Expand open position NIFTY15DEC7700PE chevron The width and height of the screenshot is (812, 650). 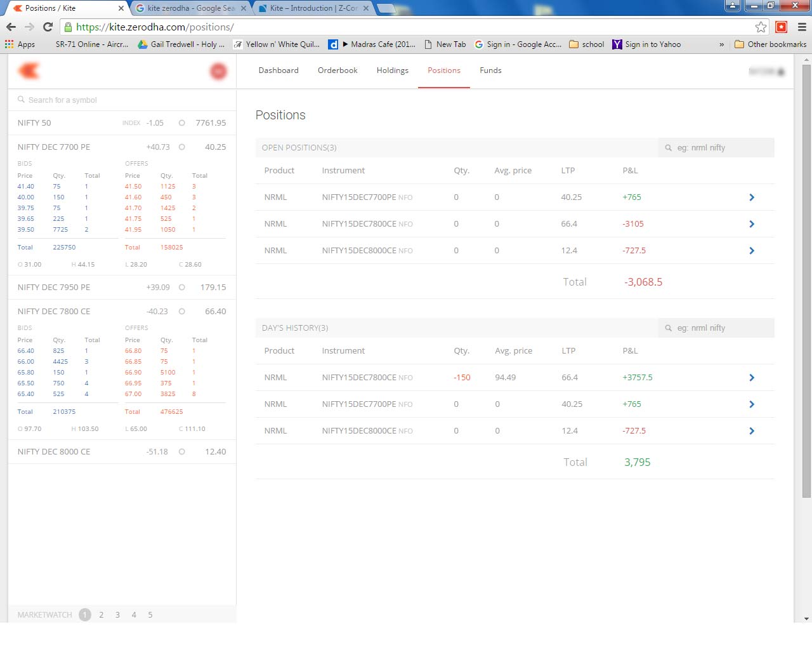(752, 197)
